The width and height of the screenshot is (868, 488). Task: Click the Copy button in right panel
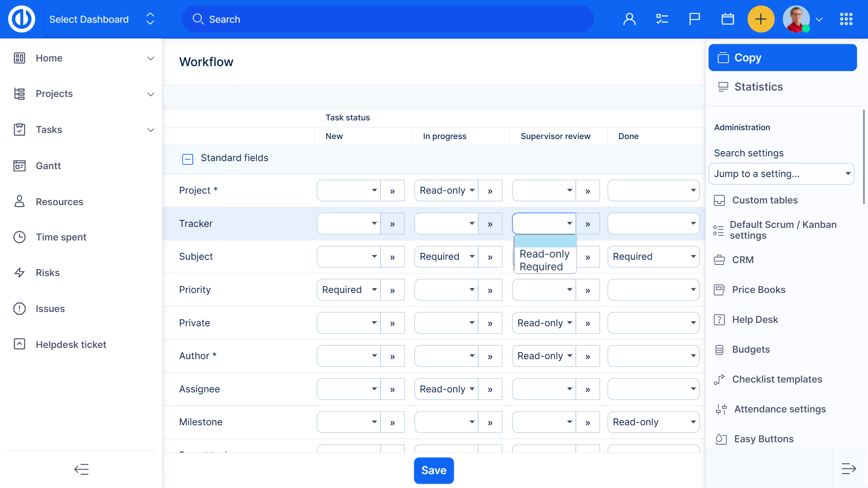coord(783,58)
